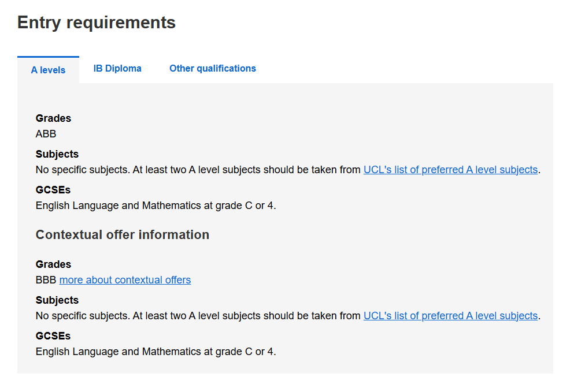Select the A levels tab
Image resolution: width=574 pixels, height=392 pixels.
48,70
